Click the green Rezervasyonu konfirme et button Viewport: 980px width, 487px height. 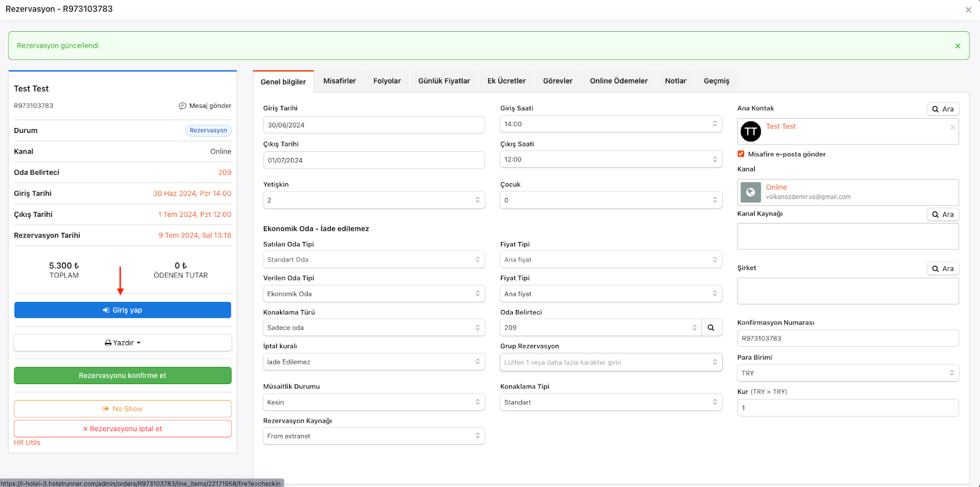tap(123, 376)
